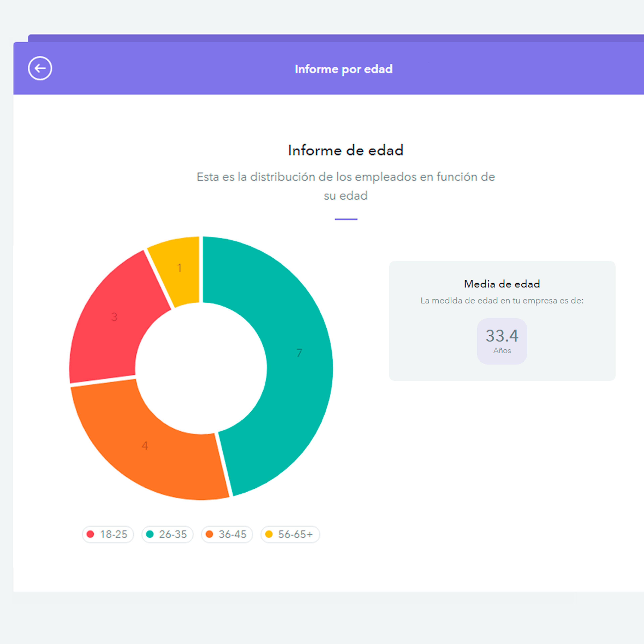
Task: Toggle the 18-25 legend item
Action: 108,534
